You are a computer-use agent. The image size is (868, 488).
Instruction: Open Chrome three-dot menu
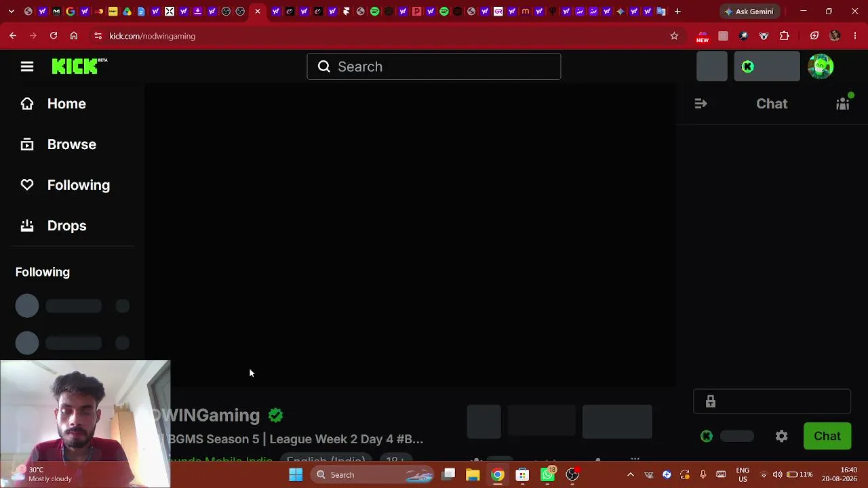coord(855,36)
